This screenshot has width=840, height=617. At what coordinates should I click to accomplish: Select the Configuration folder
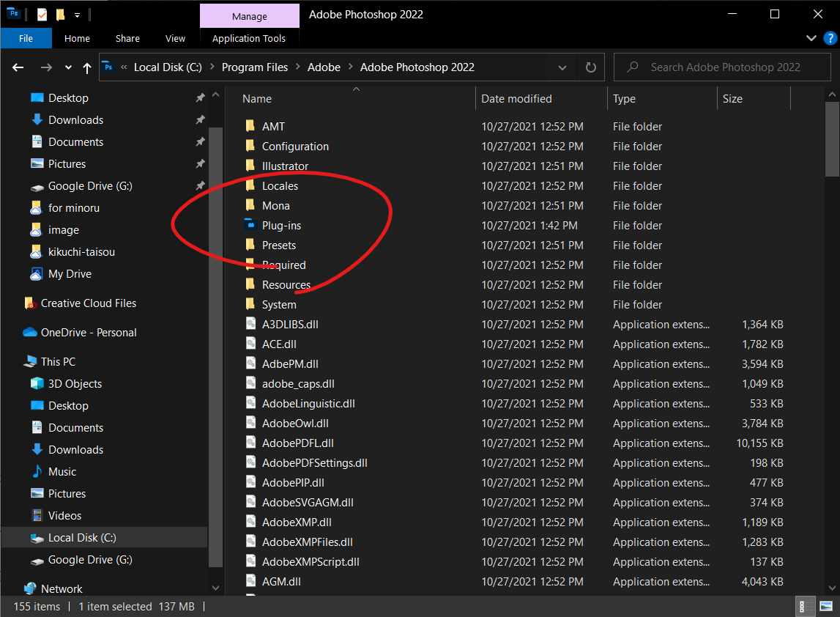point(295,147)
